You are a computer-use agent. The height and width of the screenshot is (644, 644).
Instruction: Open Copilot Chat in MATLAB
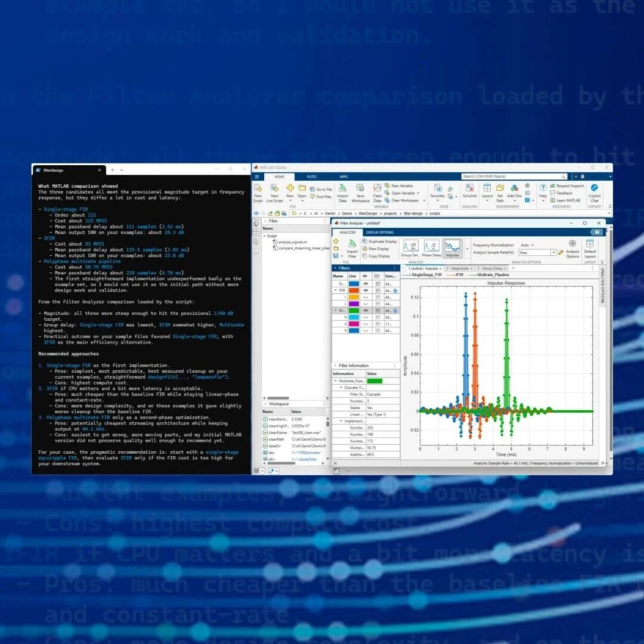595,192
